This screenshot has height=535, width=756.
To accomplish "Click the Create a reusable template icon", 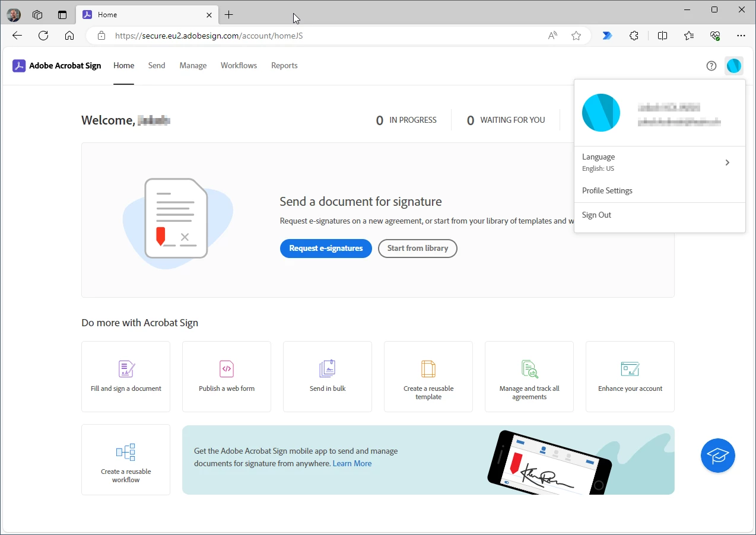I will point(428,369).
